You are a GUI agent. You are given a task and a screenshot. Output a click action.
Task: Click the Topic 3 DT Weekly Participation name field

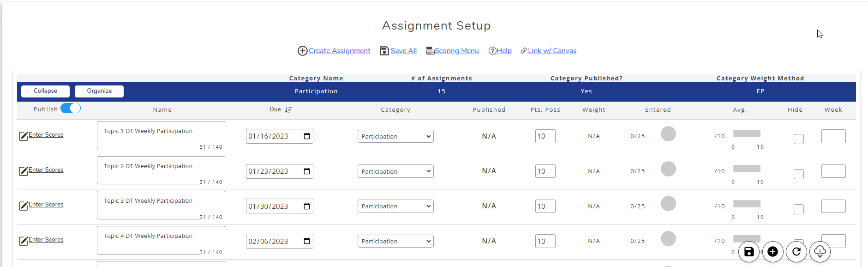[x=161, y=205]
